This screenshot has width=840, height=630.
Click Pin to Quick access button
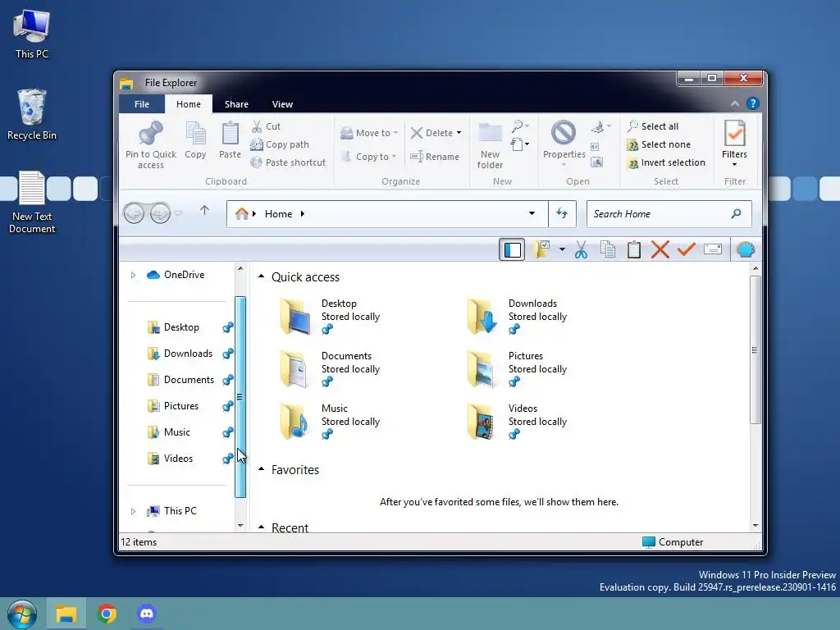point(151,144)
